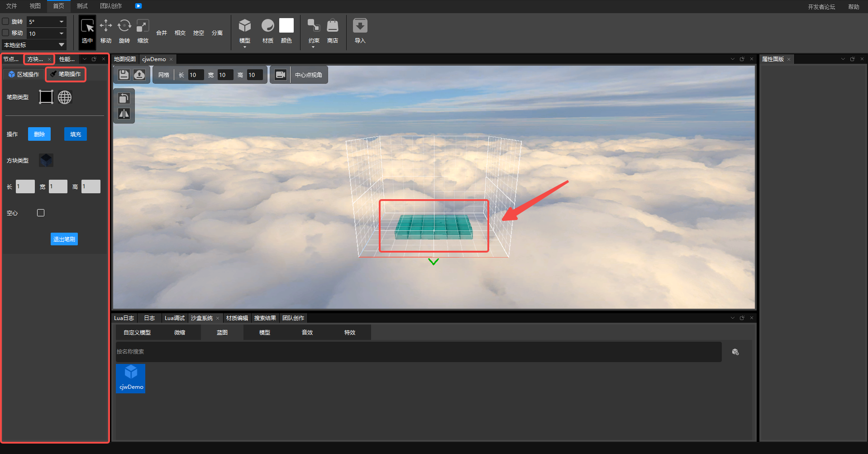Open the white 颜色 color swatch
Viewport: 868px width, 454px height.
pos(286,26)
